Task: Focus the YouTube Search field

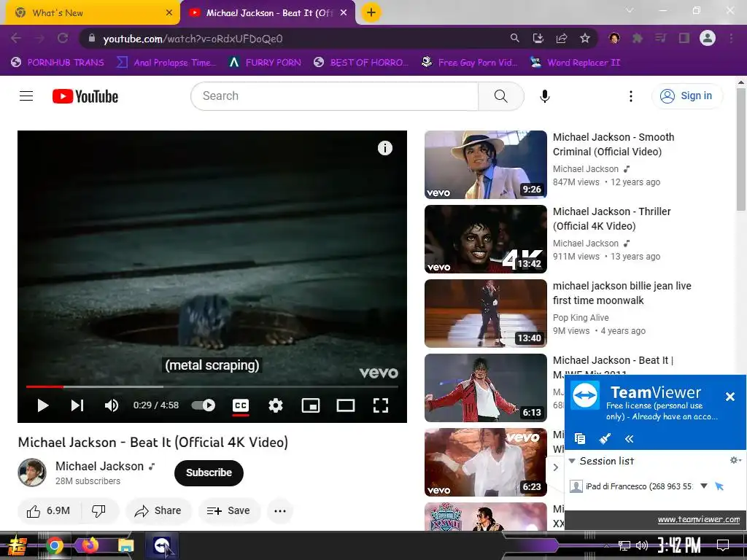Action: pyautogui.click(x=334, y=96)
